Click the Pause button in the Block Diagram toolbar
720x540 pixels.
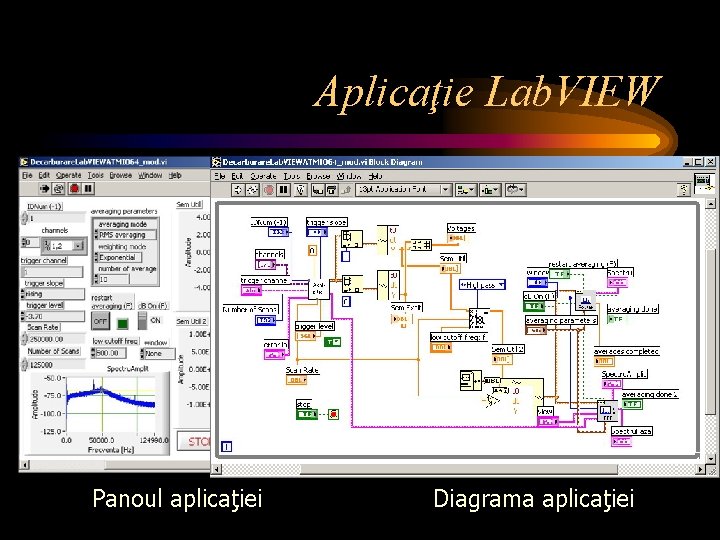tap(284, 190)
